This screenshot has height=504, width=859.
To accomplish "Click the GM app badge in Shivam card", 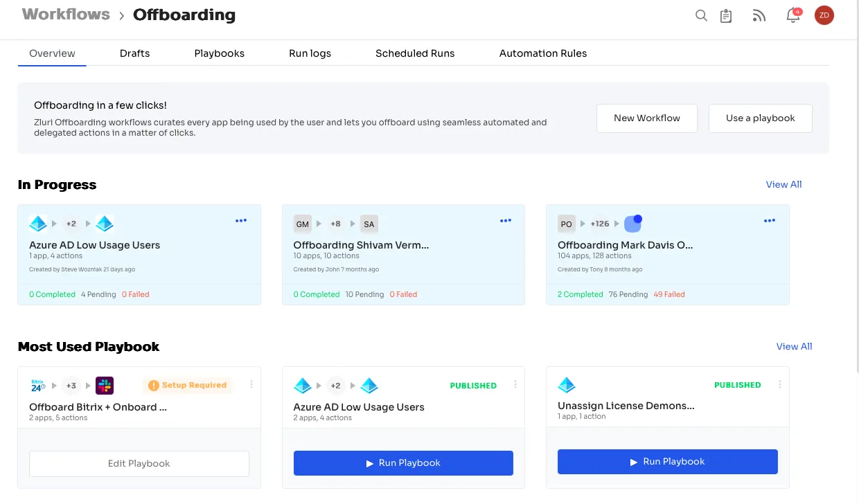I will point(303,224).
